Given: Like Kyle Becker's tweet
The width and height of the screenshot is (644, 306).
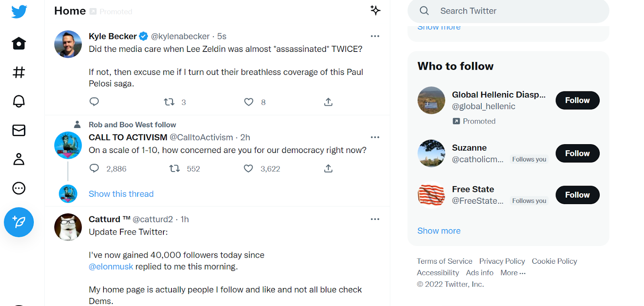Looking at the screenshot, I should [x=249, y=102].
